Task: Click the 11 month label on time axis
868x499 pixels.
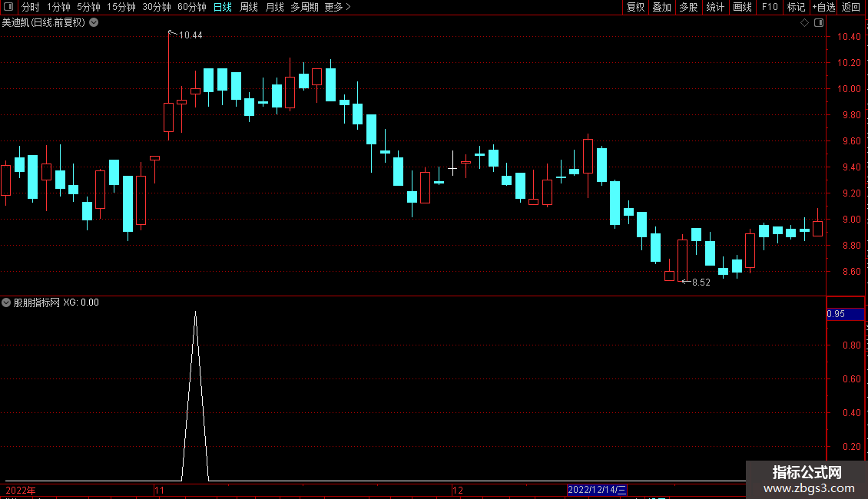Action: (160, 490)
